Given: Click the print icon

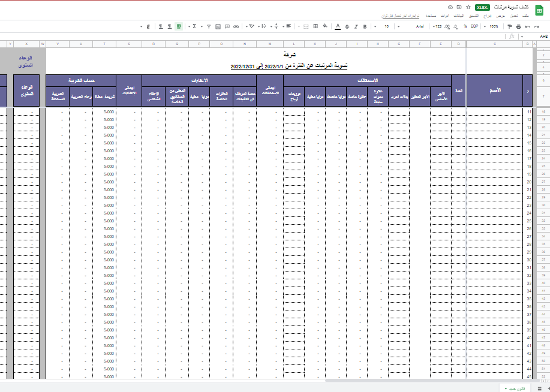Looking at the screenshot, I should pyautogui.click(x=518, y=26).
